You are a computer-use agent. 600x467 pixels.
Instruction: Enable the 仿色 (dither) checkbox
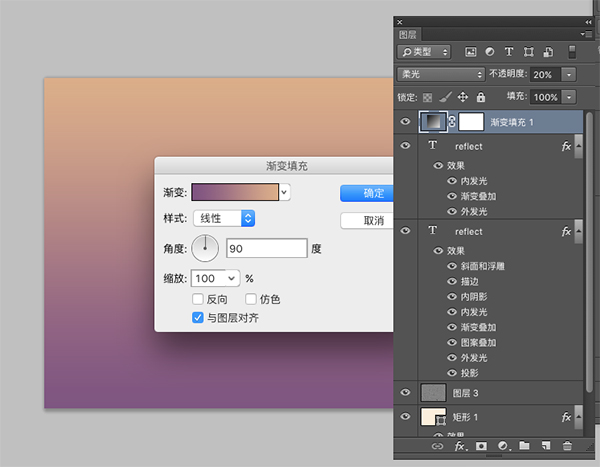(x=251, y=299)
